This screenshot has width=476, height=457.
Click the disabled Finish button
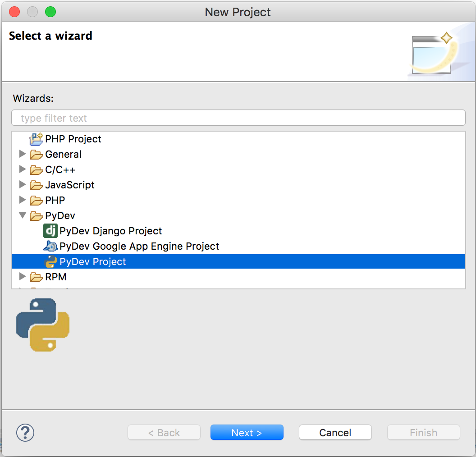click(x=423, y=432)
